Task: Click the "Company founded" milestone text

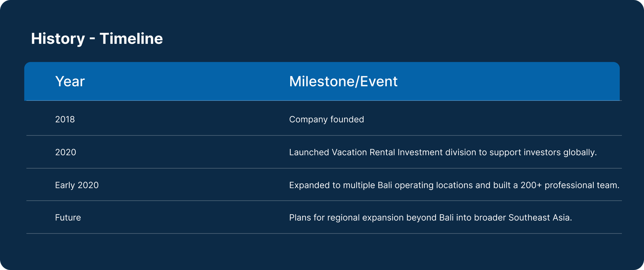Action: 326,119
